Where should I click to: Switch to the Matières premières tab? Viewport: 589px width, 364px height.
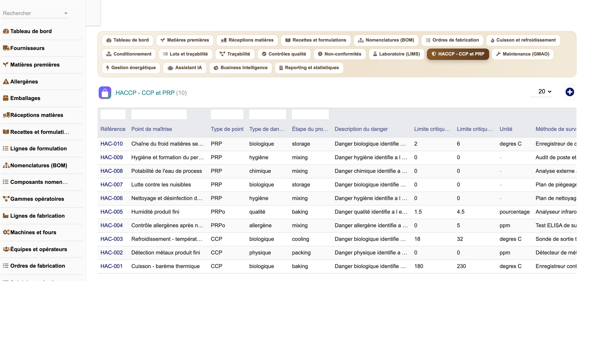185,40
